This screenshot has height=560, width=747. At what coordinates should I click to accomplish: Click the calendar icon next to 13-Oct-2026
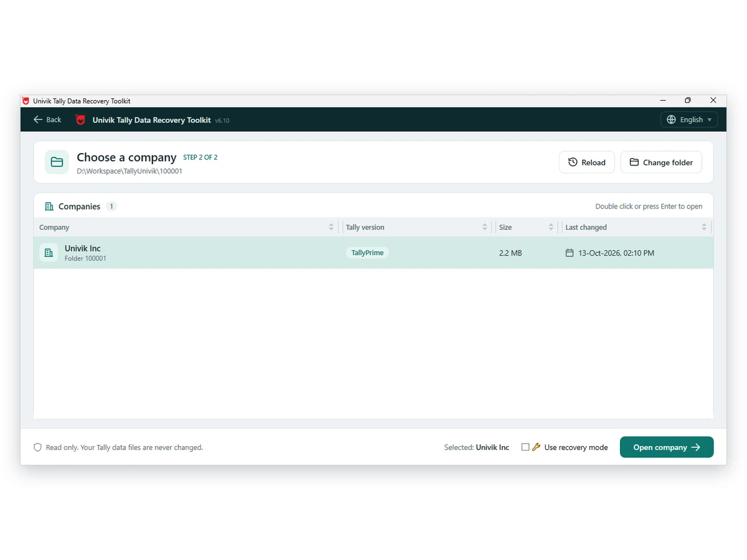point(570,253)
